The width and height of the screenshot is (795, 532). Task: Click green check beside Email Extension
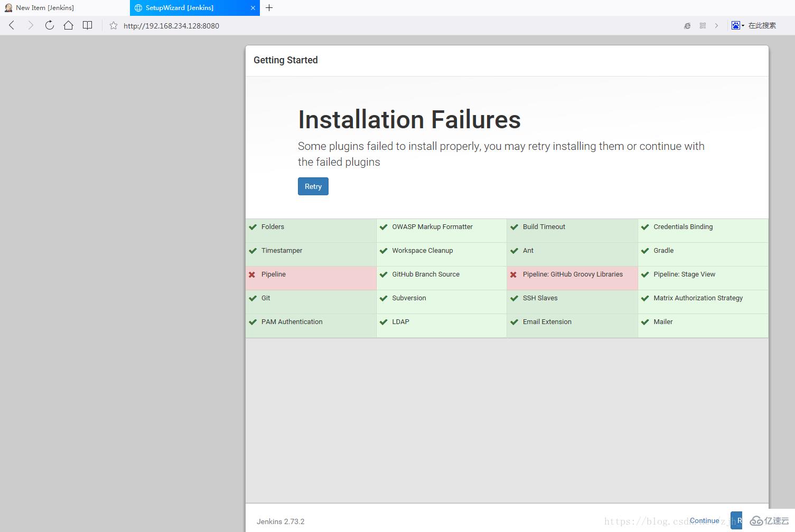[x=514, y=322]
